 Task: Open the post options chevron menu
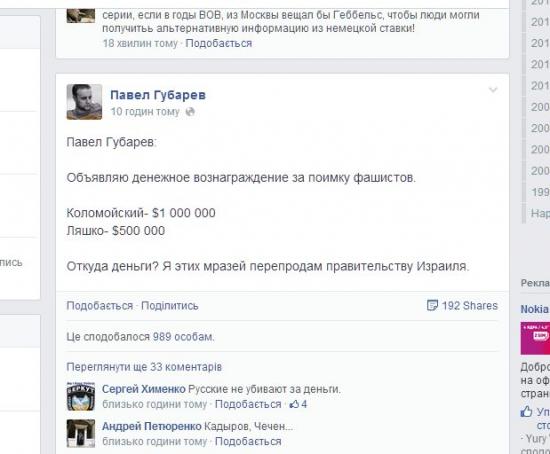click(x=493, y=90)
